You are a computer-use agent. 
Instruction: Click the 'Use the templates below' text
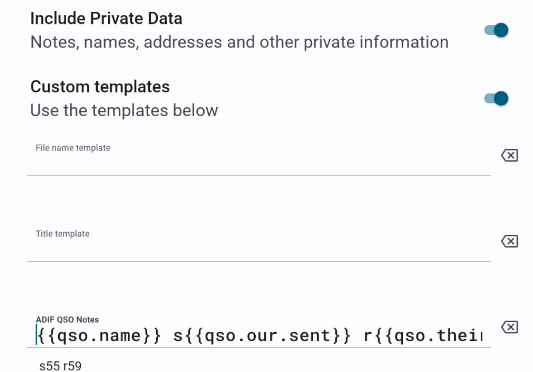coord(124,111)
